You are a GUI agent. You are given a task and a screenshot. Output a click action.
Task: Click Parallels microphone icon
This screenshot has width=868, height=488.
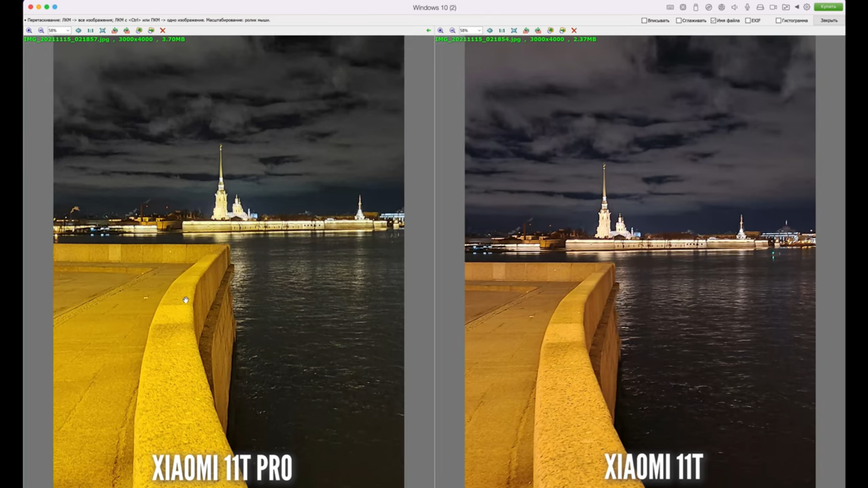point(747,7)
